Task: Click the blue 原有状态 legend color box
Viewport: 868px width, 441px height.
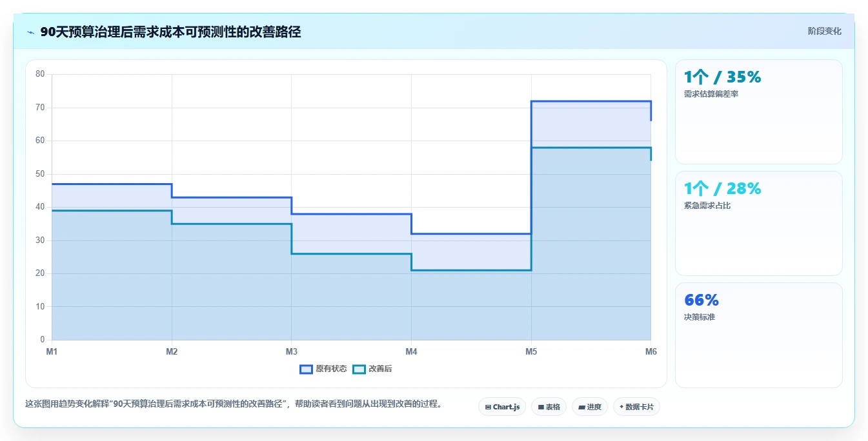Action: pyautogui.click(x=306, y=369)
